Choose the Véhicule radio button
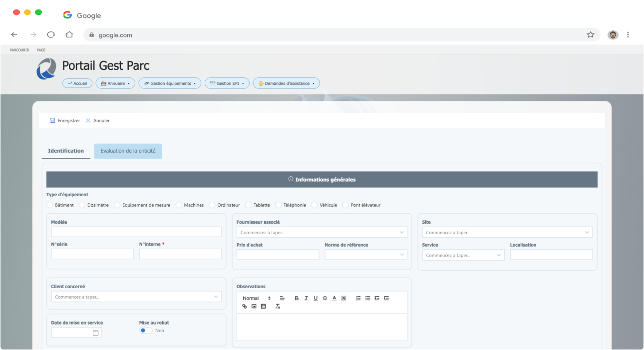Viewport: 644px width, 350px height. tap(315, 205)
